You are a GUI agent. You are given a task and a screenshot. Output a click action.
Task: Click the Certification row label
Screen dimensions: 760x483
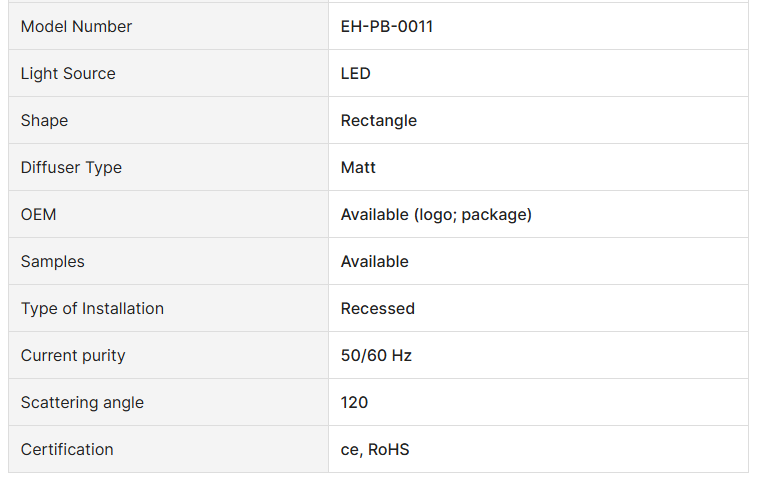click(67, 450)
